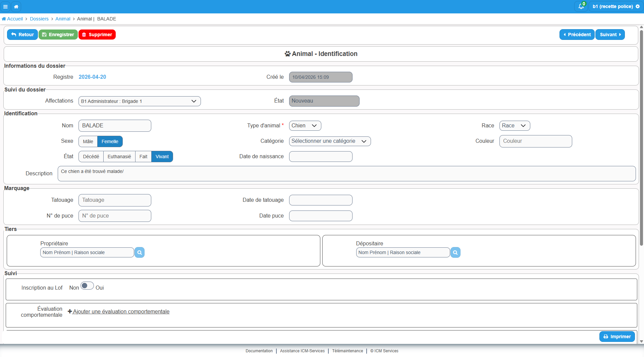Click the Date de tatouage field

(321, 200)
